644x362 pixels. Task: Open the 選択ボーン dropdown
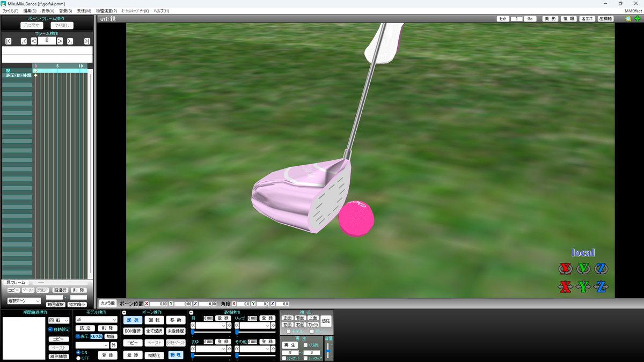tap(24, 301)
